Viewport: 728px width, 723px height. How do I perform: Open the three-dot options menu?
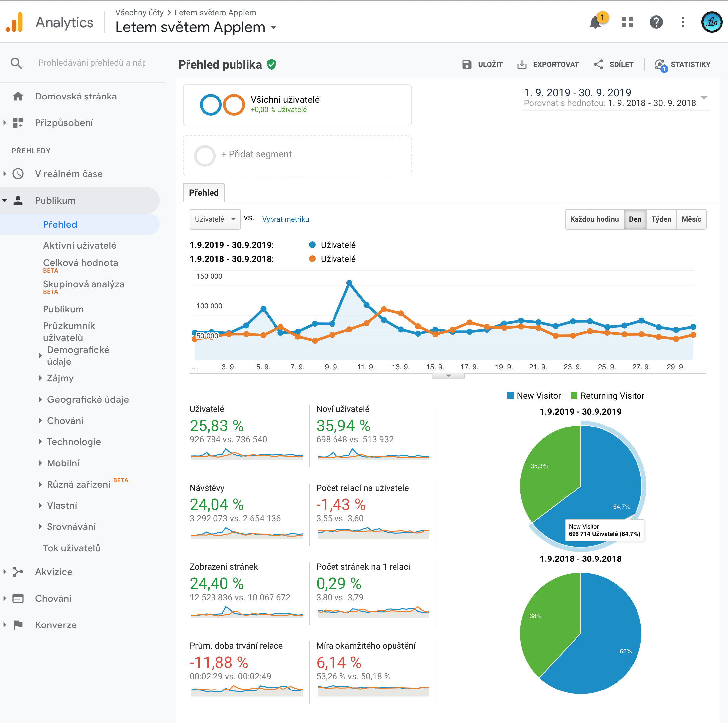(683, 22)
